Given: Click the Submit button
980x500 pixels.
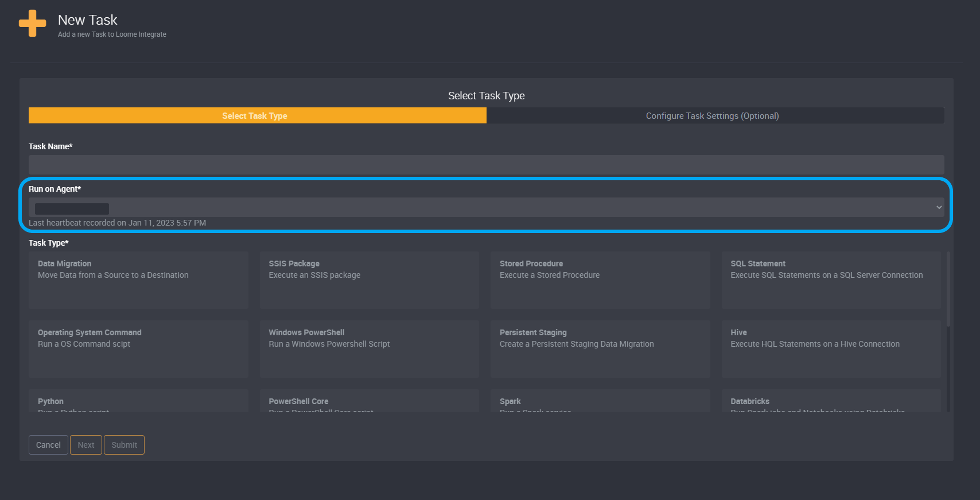Looking at the screenshot, I should [x=124, y=445].
